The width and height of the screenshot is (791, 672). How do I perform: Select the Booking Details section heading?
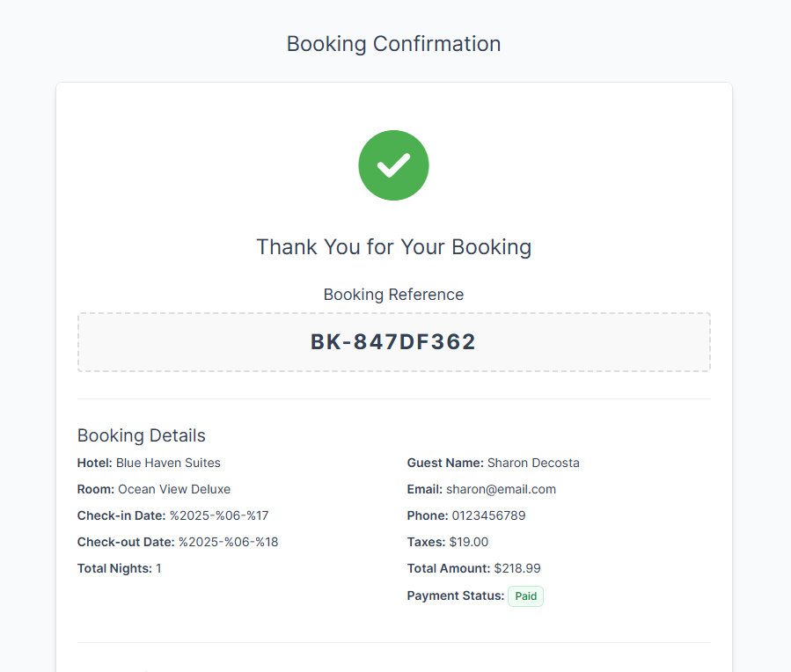pyautogui.click(x=142, y=435)
